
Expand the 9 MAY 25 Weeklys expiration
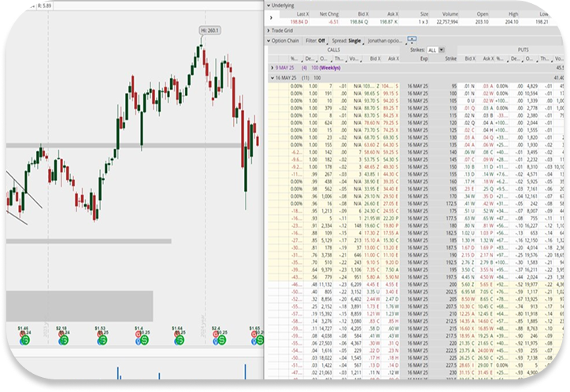271,68
